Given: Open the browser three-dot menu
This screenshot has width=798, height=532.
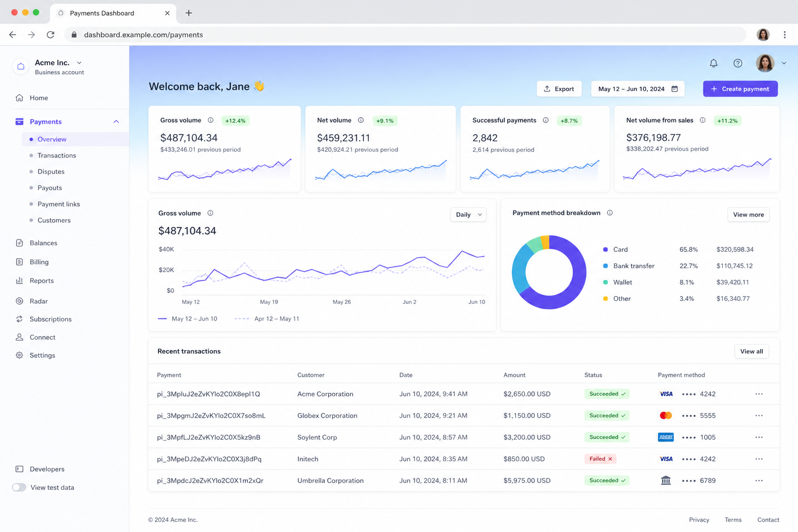Looking at the screenshot, I should click(x=784, y=35).
